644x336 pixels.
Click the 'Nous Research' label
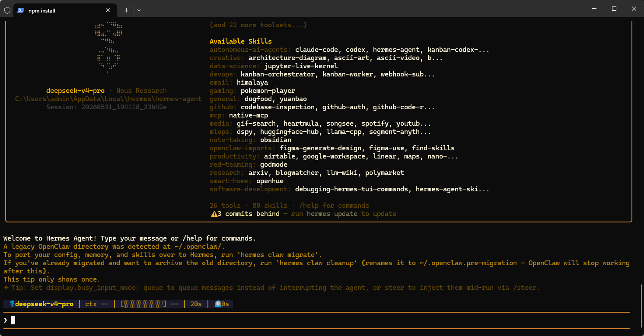[x=141, y=91]
